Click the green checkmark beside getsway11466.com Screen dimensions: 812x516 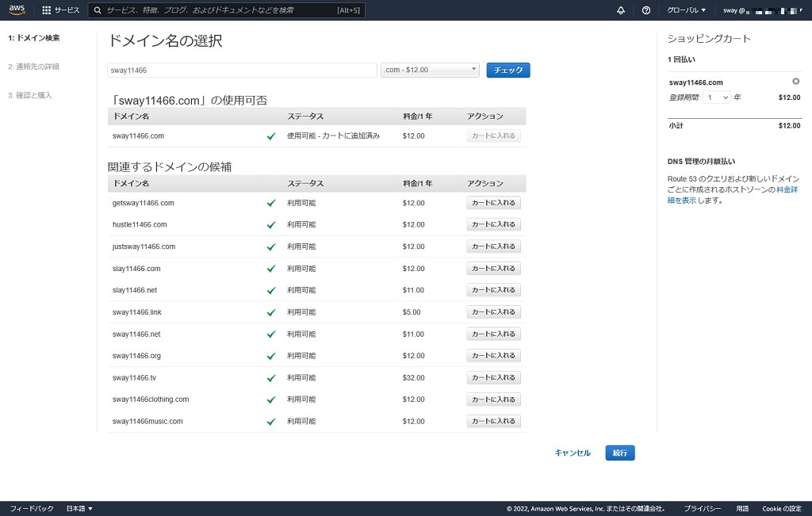point(271,203)
